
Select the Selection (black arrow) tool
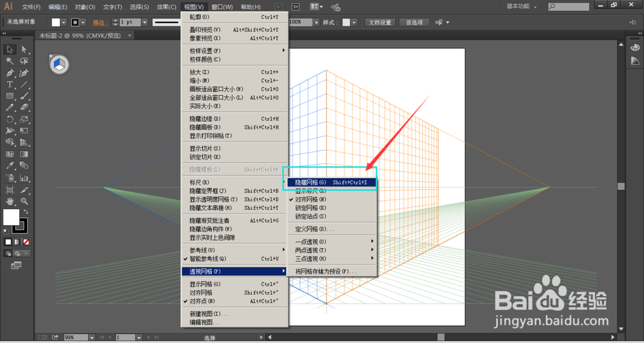point(10,50)
